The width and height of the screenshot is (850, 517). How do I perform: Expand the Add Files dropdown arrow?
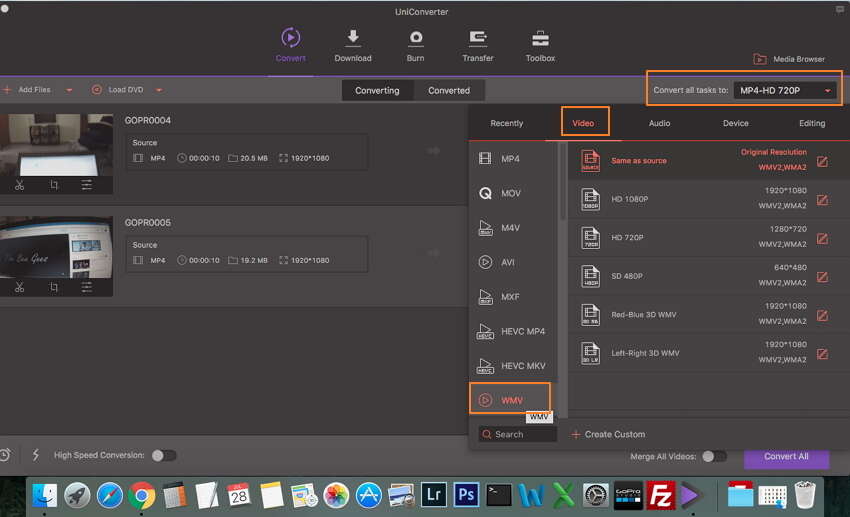click(x=69, y=90)
